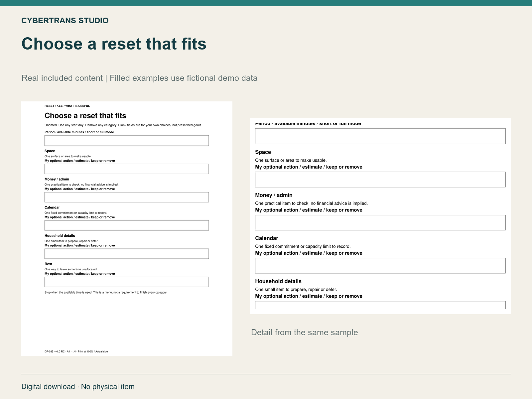Click the partially visible Household details field in detail
The width and height of the screenshot is (532, 399).
click(380, 305)
